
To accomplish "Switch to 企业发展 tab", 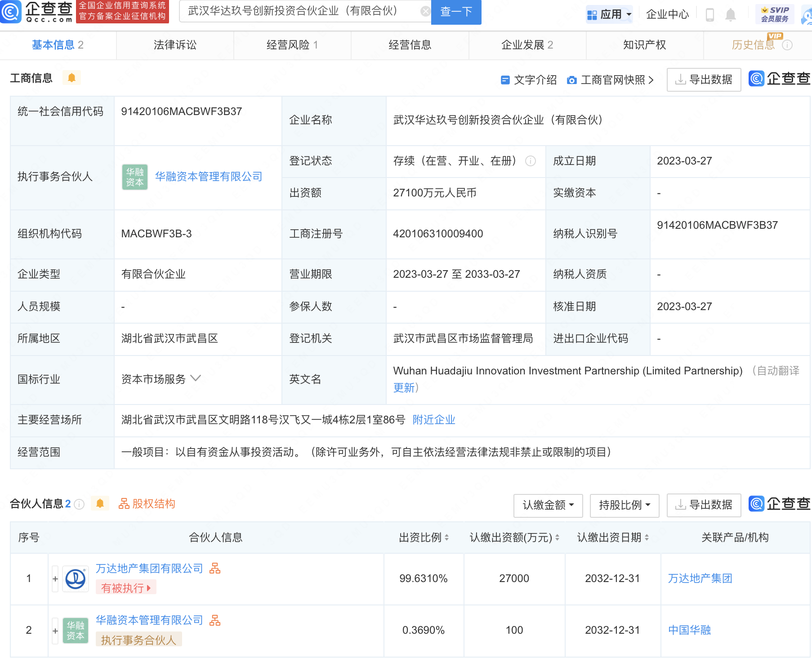I will click(x=527, y=45).
